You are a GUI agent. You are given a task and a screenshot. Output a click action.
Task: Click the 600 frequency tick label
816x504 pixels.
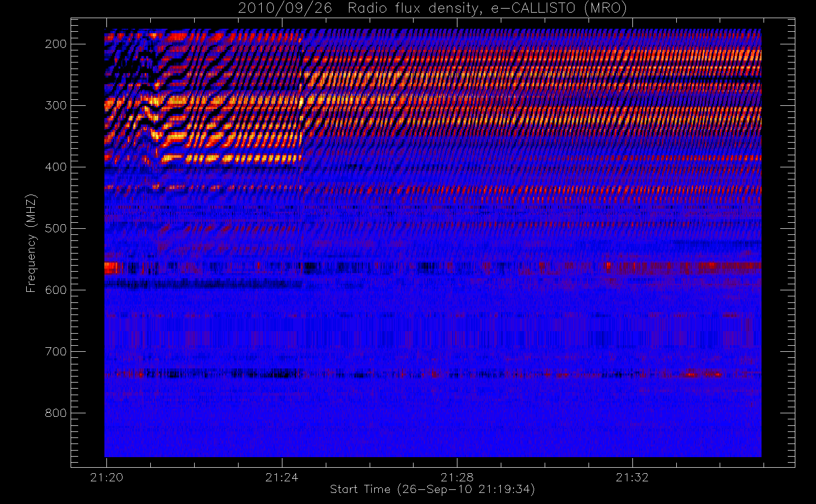pyautogui.click(x=56, y=290)
